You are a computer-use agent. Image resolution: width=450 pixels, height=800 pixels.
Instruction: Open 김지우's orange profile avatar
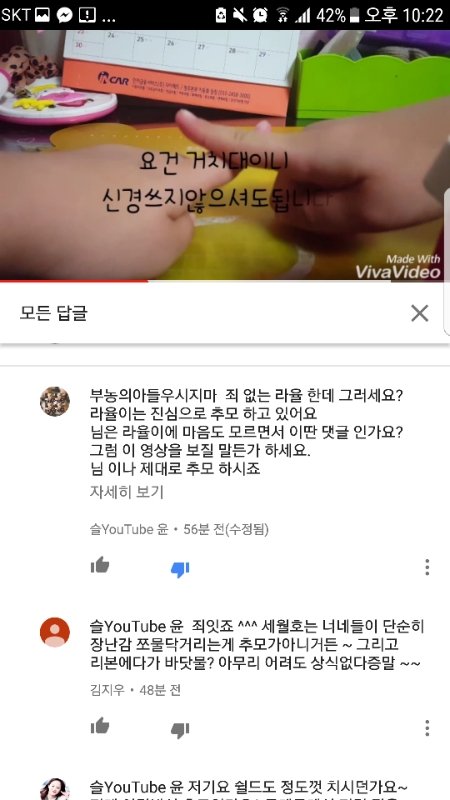pyautogui.click(x=55, y=632)
